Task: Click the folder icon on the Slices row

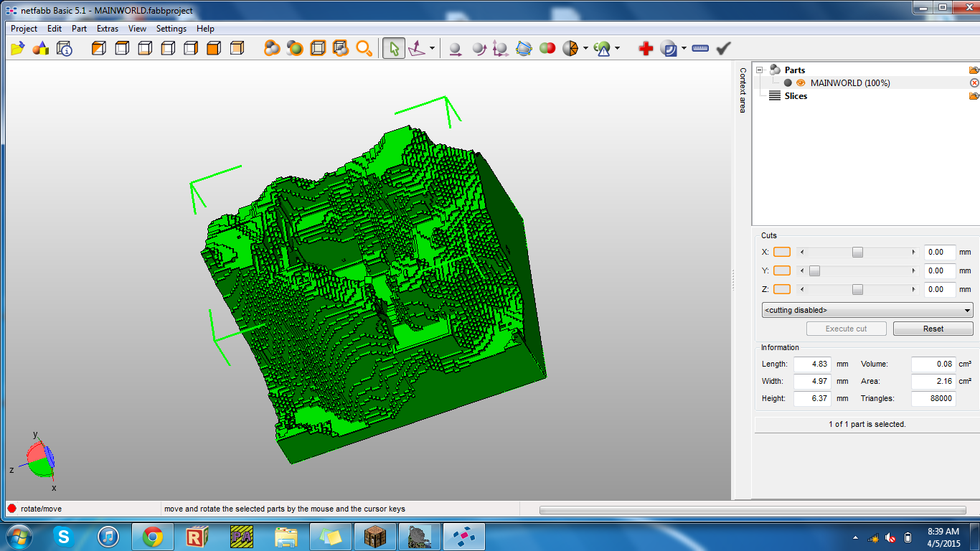Action: [974, 96]
